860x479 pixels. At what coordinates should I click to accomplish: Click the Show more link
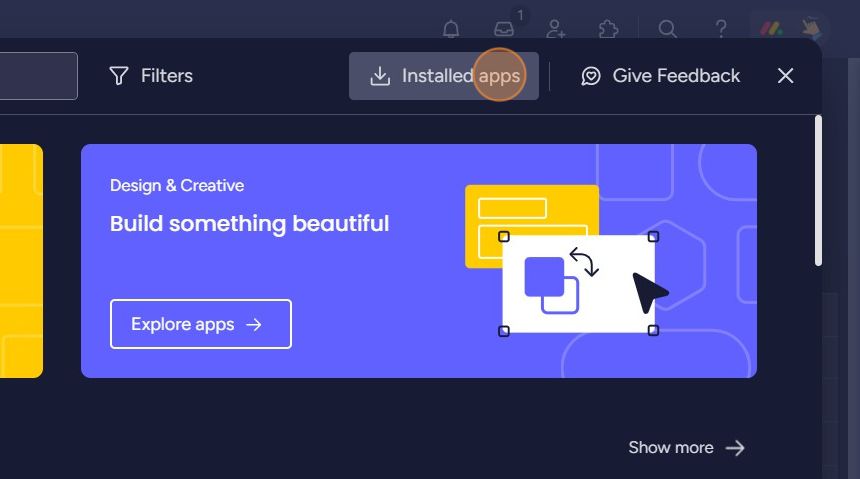click(686, 448)
